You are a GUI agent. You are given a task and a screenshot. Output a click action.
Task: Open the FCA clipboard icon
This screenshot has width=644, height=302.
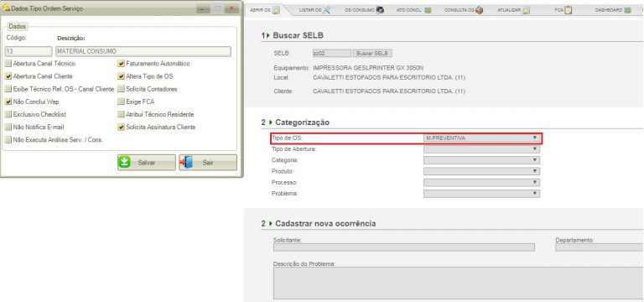[x=568, y=10]
